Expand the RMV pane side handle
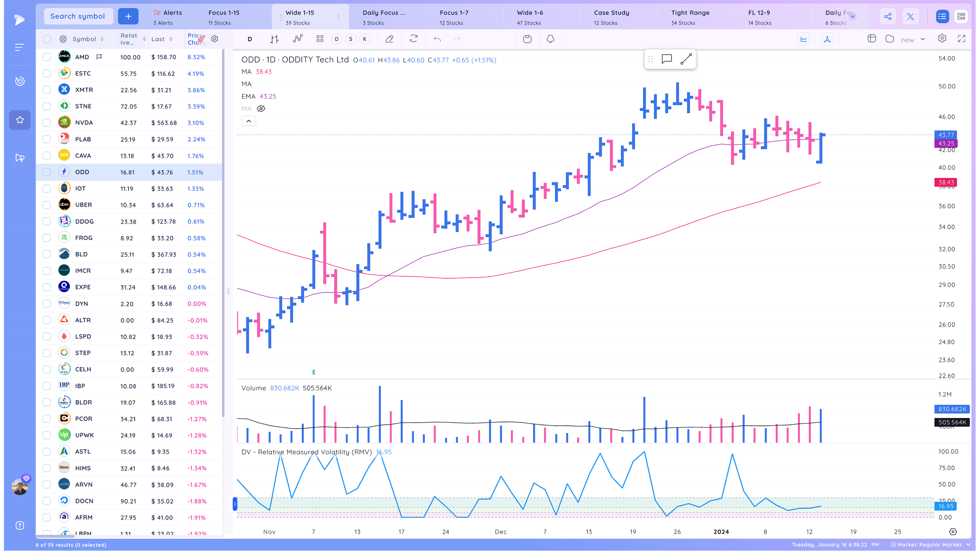The image size is (980, 551). tap(235, 504)
